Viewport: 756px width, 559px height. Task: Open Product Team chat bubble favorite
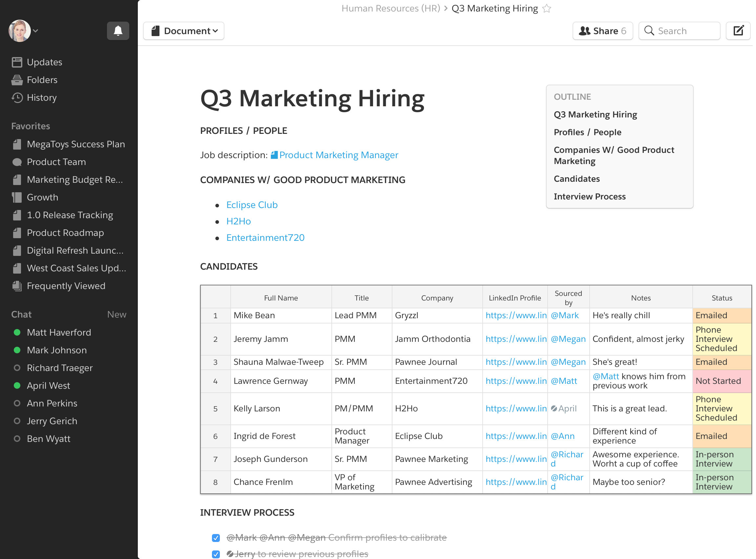point(17,162)
